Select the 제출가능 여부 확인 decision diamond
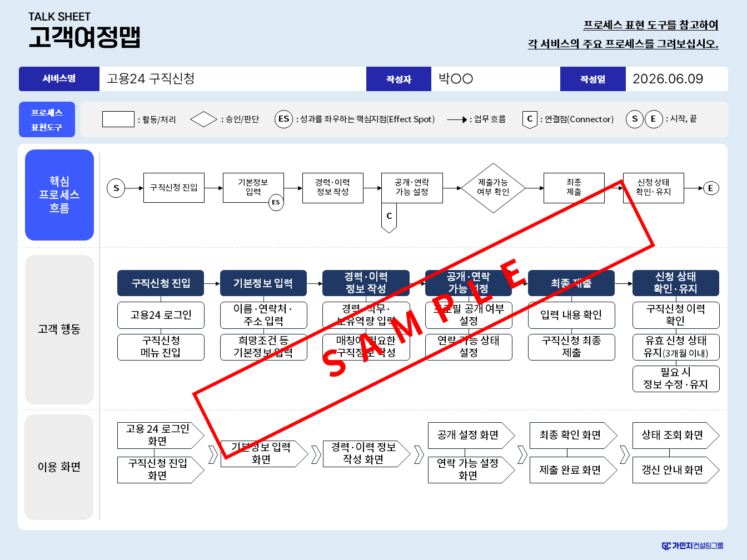747x560 pixels. coord(493,188)
